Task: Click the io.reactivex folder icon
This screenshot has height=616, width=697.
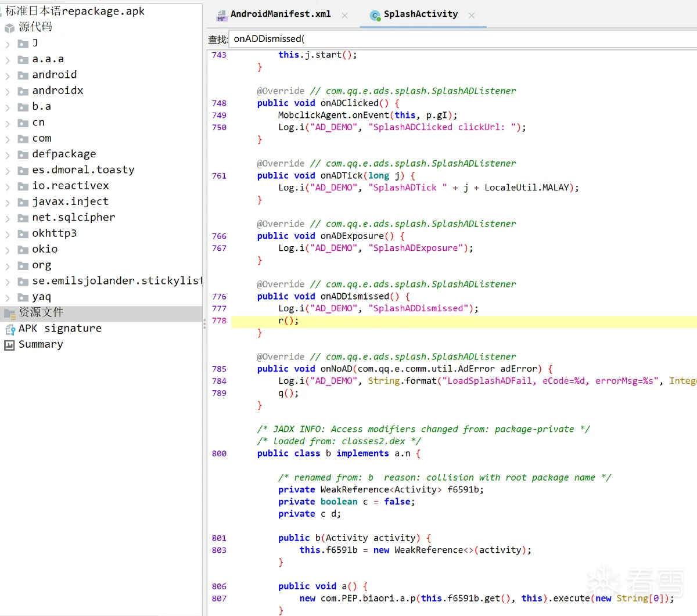Action: [x=23, y=186]
